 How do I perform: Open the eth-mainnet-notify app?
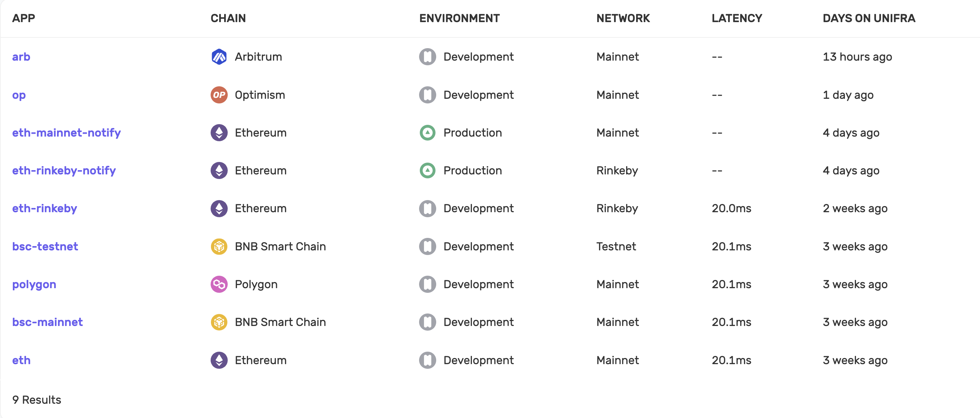pyautogui.click(x=66, y=132)
